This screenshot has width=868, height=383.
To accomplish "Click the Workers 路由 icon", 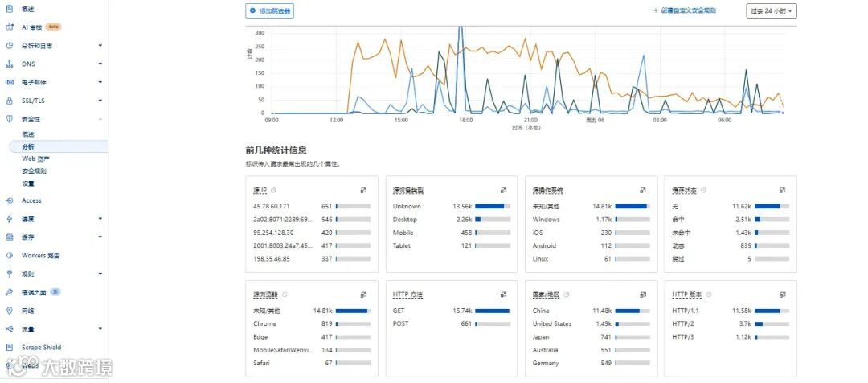I will pyautogui.click(x=10, y=256).
